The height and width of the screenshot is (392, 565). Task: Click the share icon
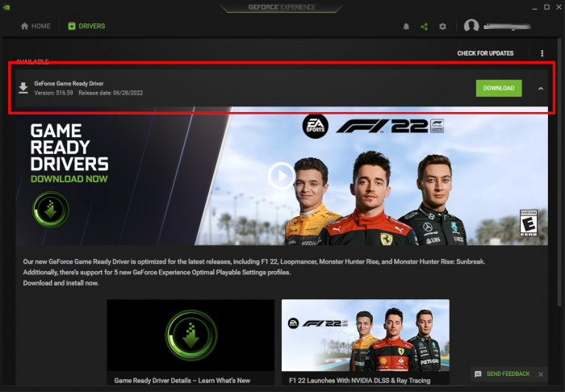coord(424,27)
